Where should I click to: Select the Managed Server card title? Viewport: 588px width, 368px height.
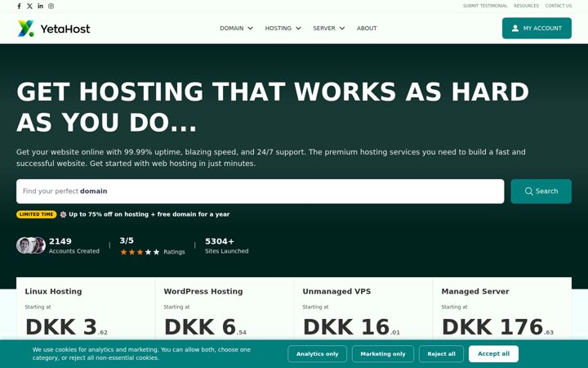click(x=475, y=291)
